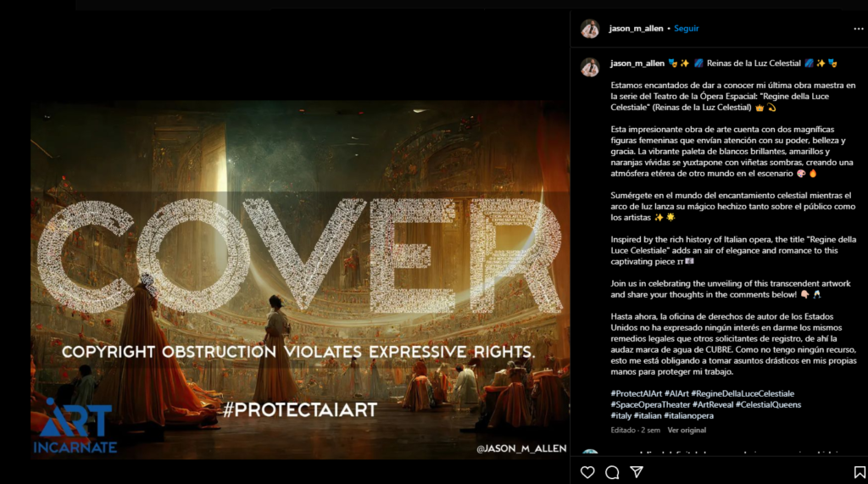Click the avatar beside the caption
Screen dimensions: 868x484
[590, 66]
